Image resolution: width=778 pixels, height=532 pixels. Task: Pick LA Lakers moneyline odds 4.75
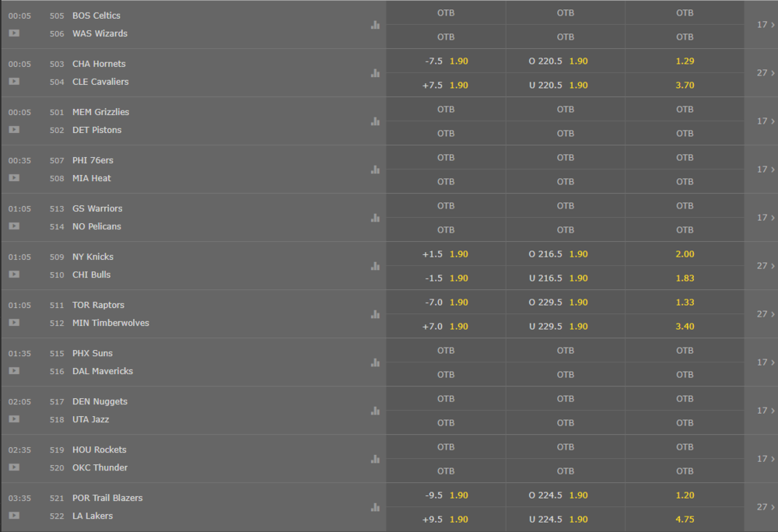click(685, 519)
